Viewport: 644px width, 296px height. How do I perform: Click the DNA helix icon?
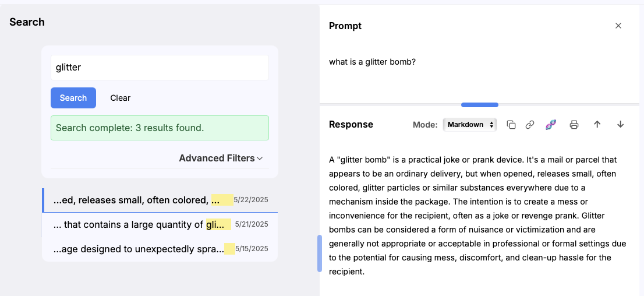click(551, 125)
